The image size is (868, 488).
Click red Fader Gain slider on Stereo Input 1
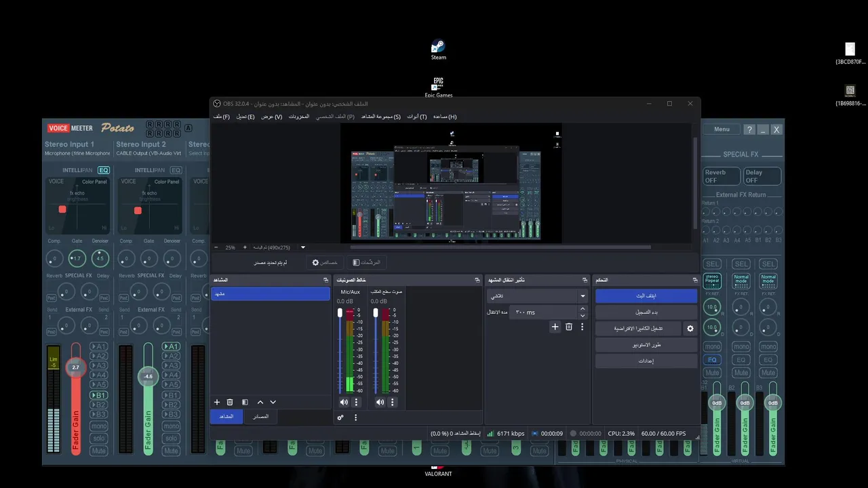tap(76, 399)
